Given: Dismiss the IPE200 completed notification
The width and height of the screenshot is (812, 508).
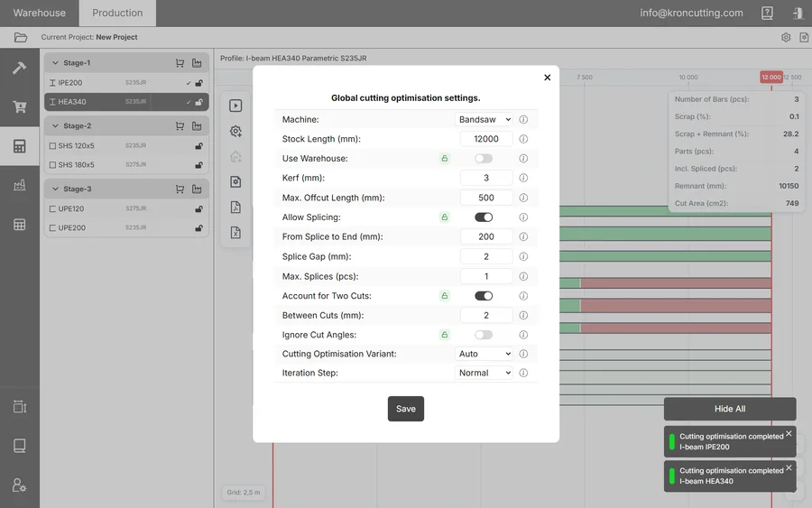Looking at the screenshot, I should coord(789,433).
